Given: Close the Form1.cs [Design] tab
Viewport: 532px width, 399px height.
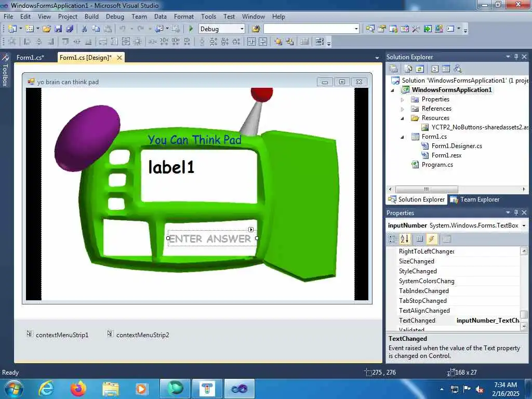Looking at the screenshot, I should (119, 58).
